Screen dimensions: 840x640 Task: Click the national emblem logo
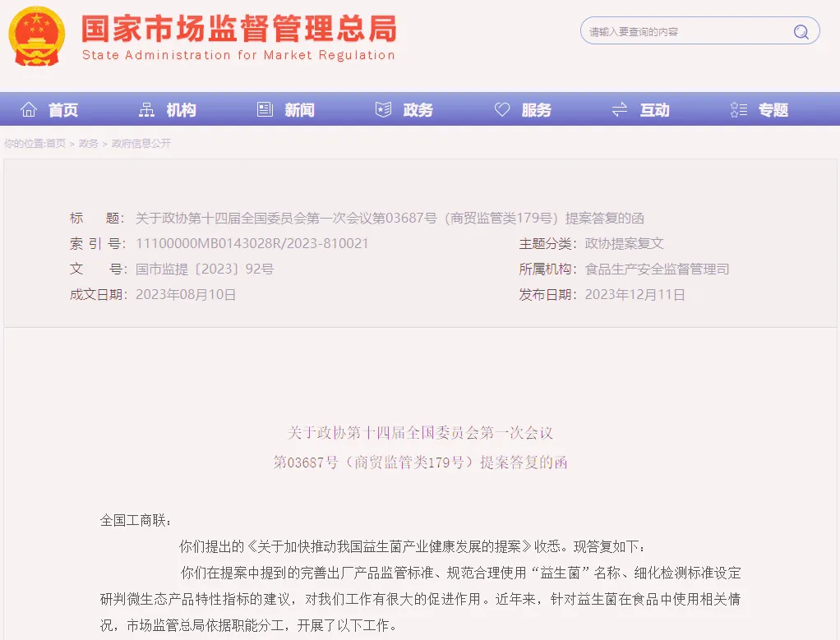point(36,36)
